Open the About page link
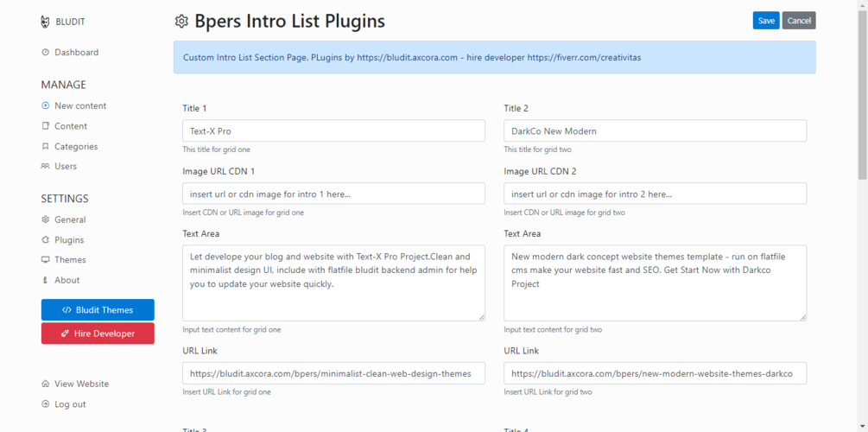Screen dimensions: 868x432 click(x=67, y=281)
